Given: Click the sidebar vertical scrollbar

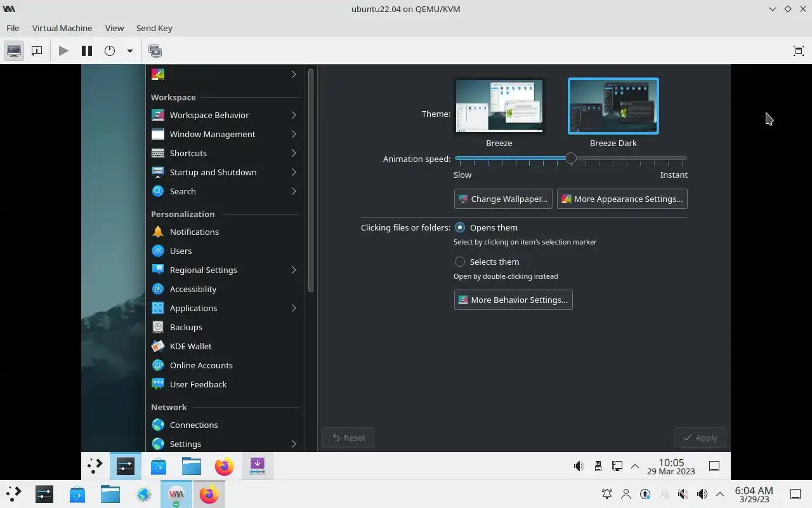Looking at the screenshot, I should pos(311,181).
